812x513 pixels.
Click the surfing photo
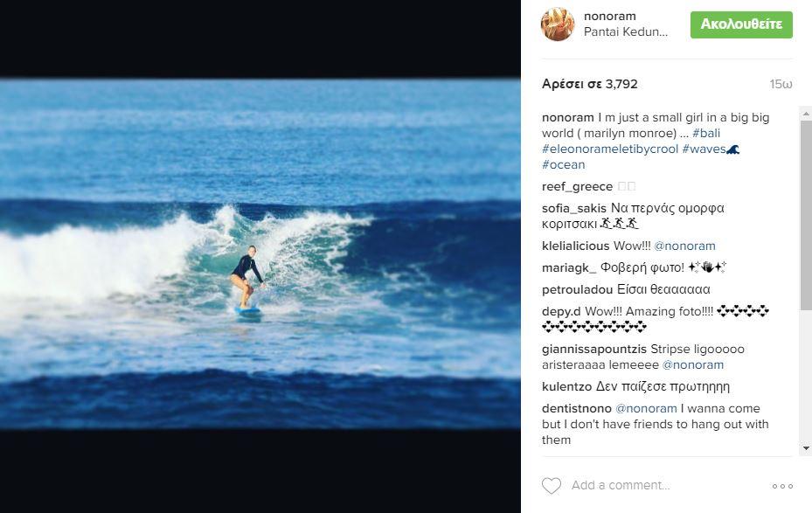pos(260,253)
